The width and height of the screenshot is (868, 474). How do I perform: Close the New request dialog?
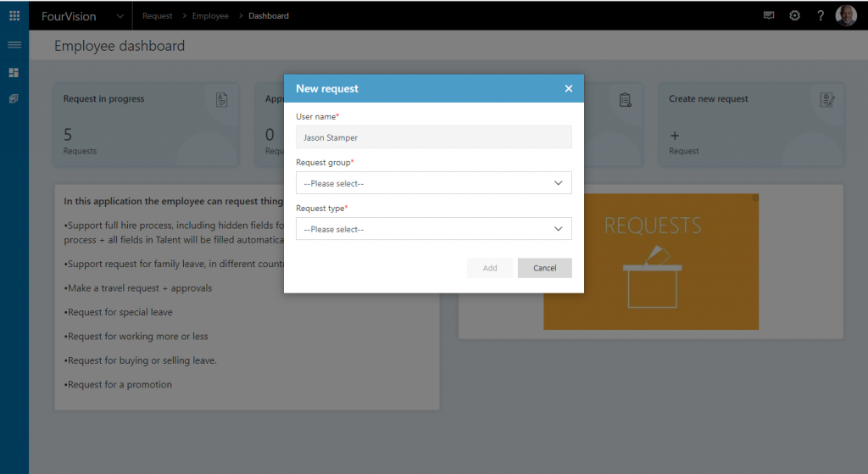(x=569, y=88)
